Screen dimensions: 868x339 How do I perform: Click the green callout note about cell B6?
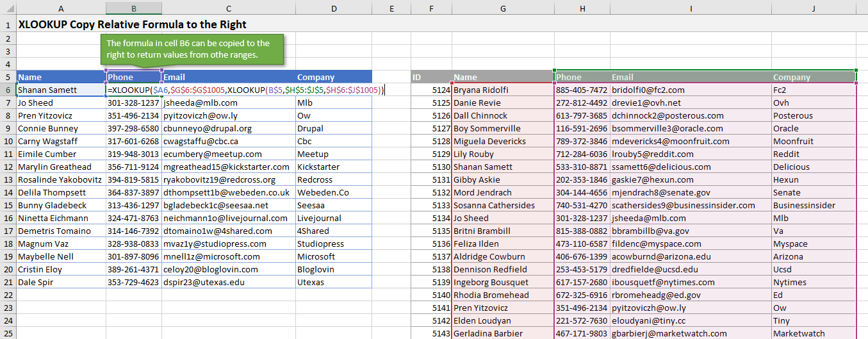(192, 49)
